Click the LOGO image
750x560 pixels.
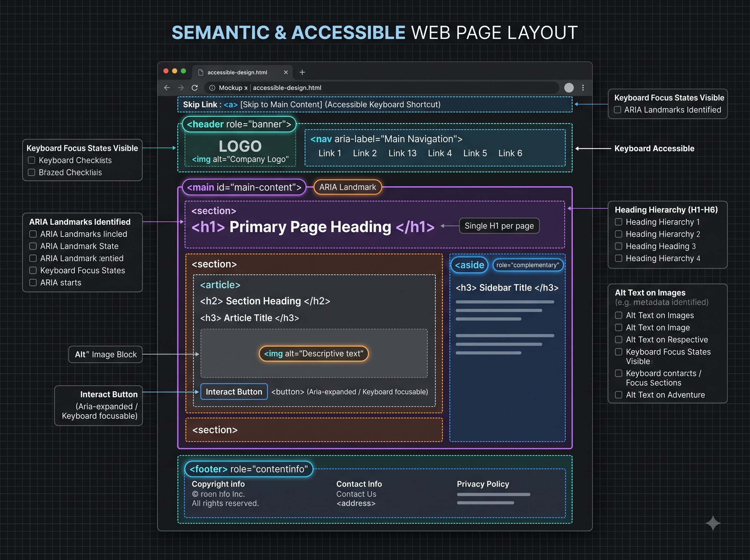tap(240, 146)
